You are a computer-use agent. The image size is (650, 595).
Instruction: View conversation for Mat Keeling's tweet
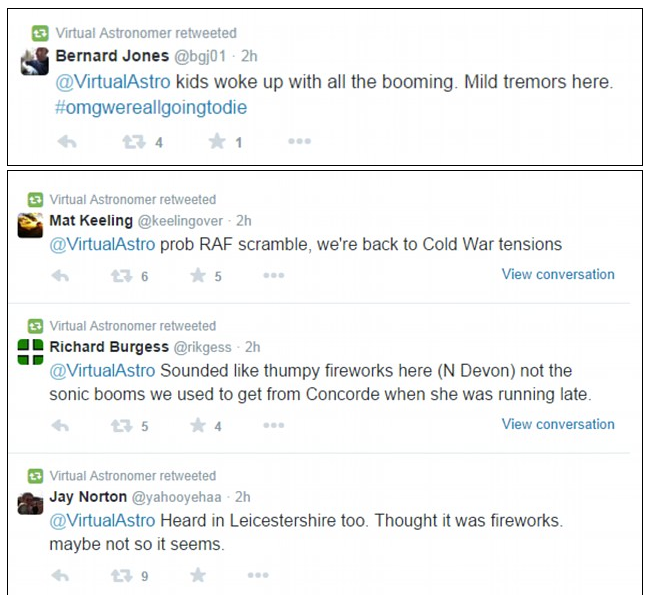558,274
